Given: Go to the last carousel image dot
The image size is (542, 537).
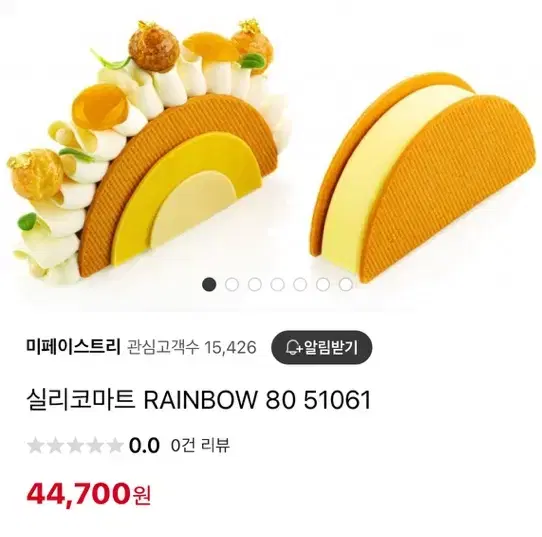Looking at the screenshot, I should coord(345,284).
